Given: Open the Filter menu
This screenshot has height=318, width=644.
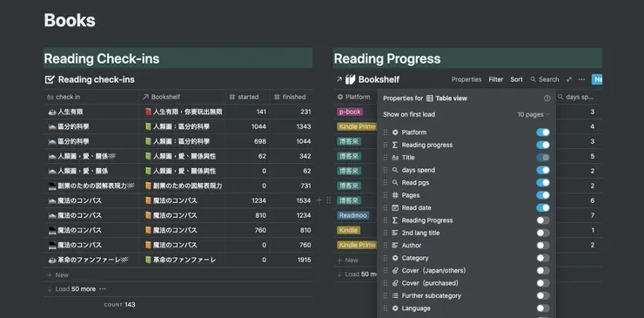Looking at the screenshot, I should (x=496, y=79).
